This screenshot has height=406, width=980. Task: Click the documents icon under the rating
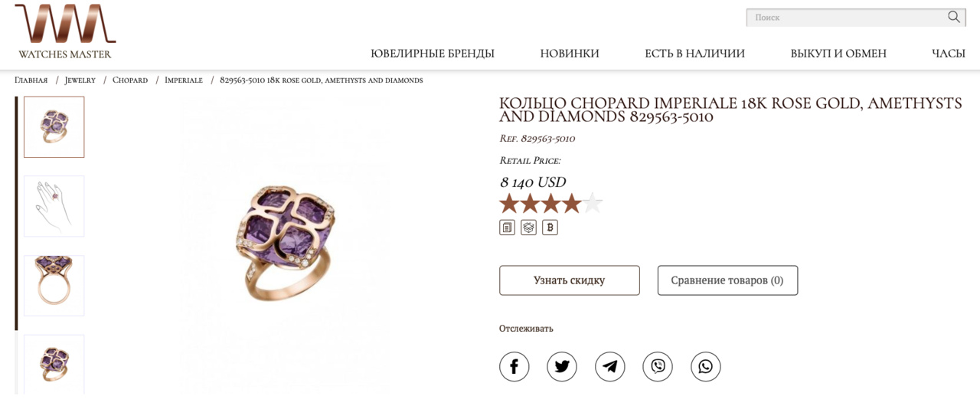point(507,228)
